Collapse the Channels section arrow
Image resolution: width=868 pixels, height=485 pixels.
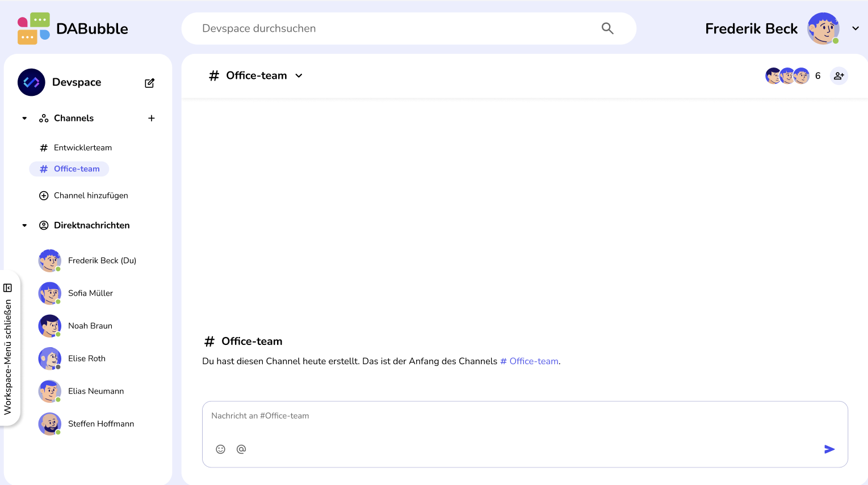(24, 119)
